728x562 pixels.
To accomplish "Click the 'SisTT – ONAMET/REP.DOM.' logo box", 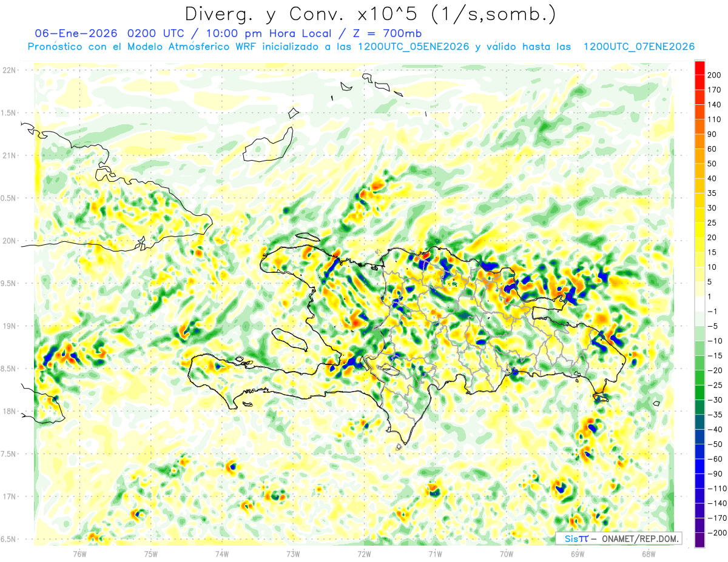I will (619, 538).
